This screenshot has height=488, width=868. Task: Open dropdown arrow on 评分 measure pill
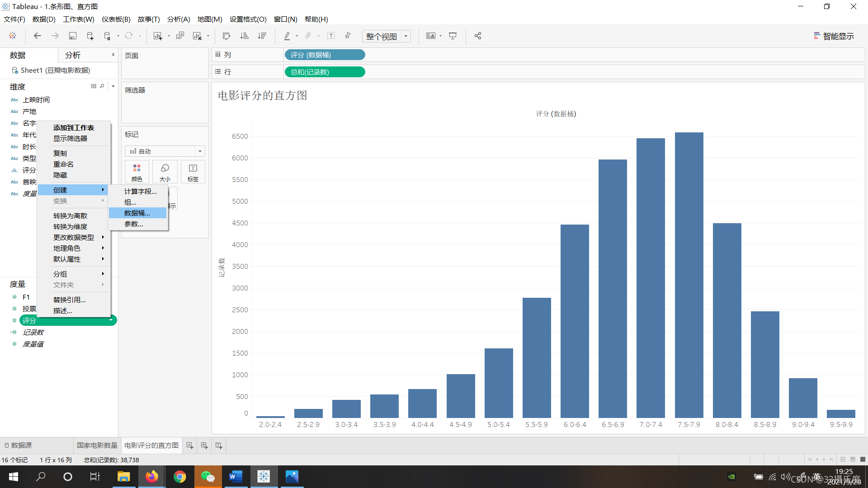(111, 320)
